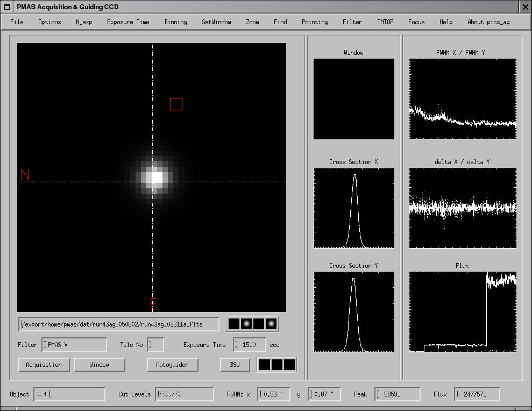Open the File menu
This screenshot has height=411, width=532.
coord(17,22)
